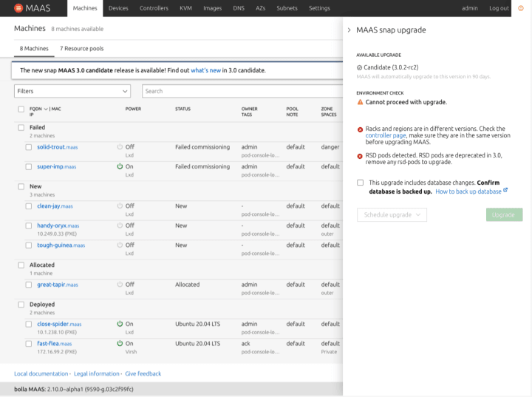Open the AZs navigation item
The width and height of the screenshot is (532, 397).
(x=261, y=8)
